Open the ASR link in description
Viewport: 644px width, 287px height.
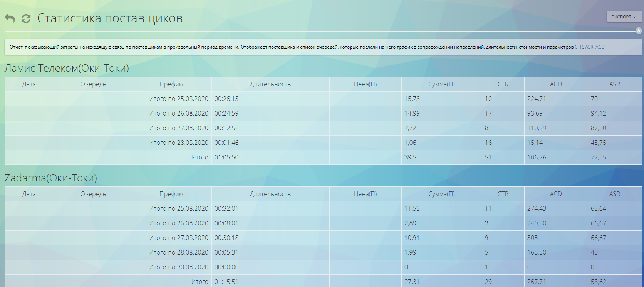(589, 47)
